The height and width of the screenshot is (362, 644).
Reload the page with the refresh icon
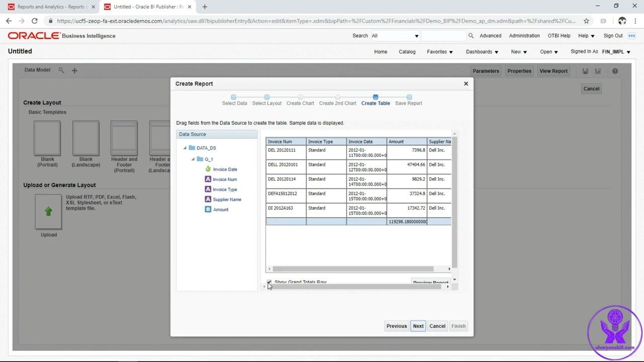pyautogui.click(x=34, y=21)
